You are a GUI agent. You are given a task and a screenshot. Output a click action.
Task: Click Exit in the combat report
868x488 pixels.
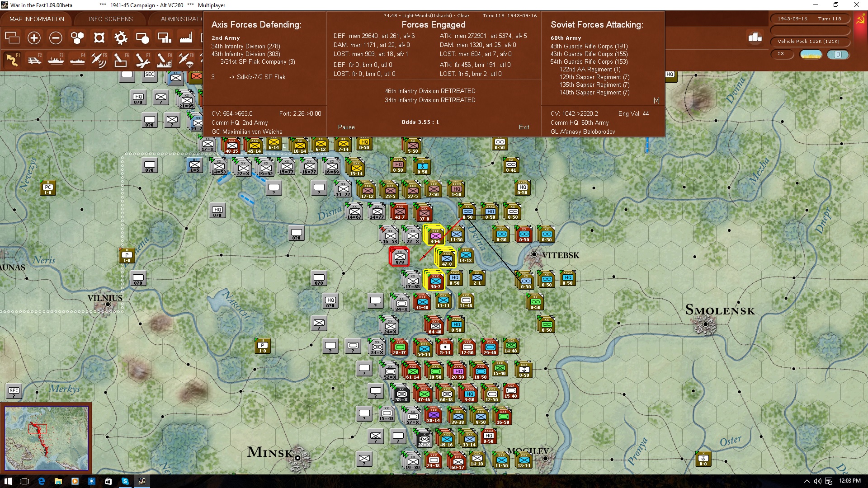pos(524,127)
